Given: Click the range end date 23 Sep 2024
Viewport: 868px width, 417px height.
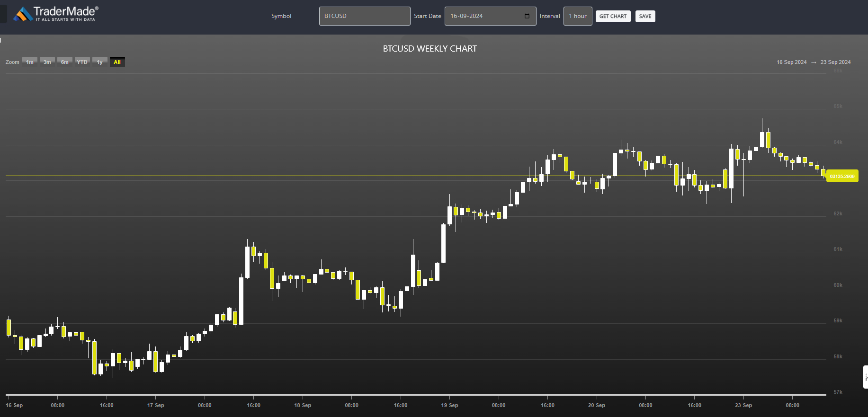Looking at the screenshot, I should (835, 62).
